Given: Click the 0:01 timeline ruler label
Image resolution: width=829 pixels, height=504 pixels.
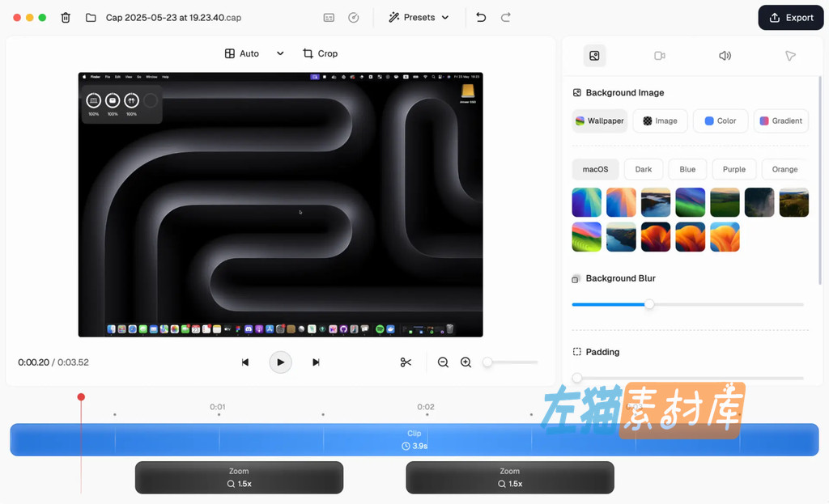Looking at the screenshot, I should [217, 407].
